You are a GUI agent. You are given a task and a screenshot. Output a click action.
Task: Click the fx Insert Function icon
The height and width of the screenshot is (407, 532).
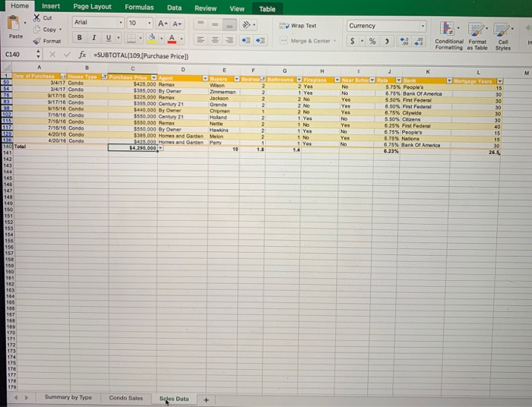pos(82,55)
